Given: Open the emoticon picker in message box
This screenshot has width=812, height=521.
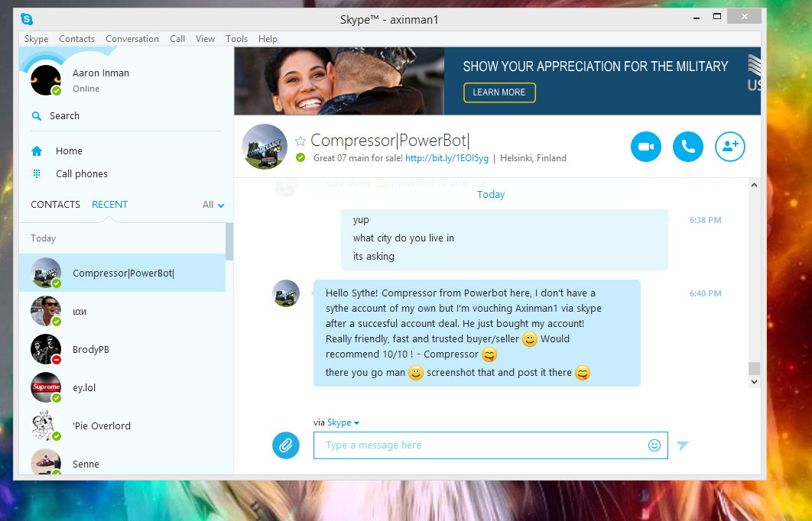Looking at the screenshot, I should pyautogui.click(x=654, y=445).
